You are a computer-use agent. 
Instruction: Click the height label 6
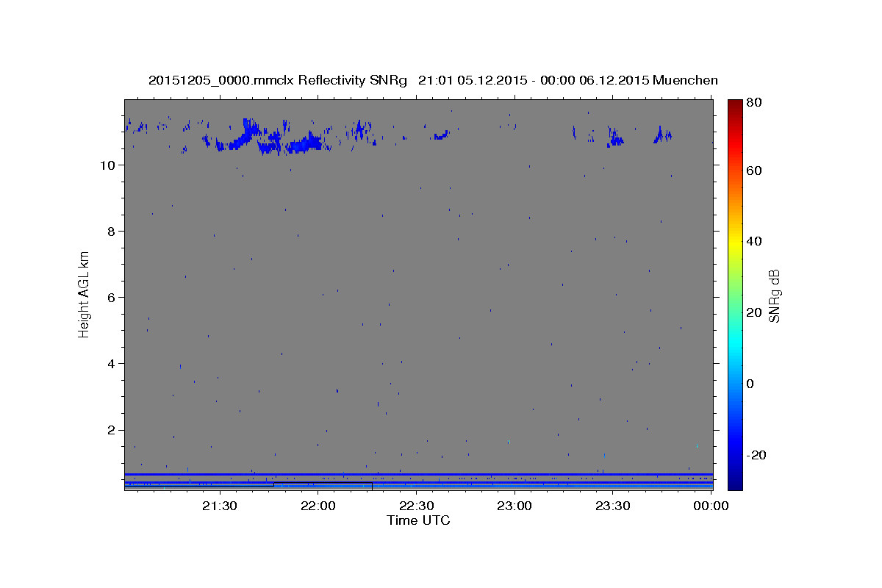(112, 298)
